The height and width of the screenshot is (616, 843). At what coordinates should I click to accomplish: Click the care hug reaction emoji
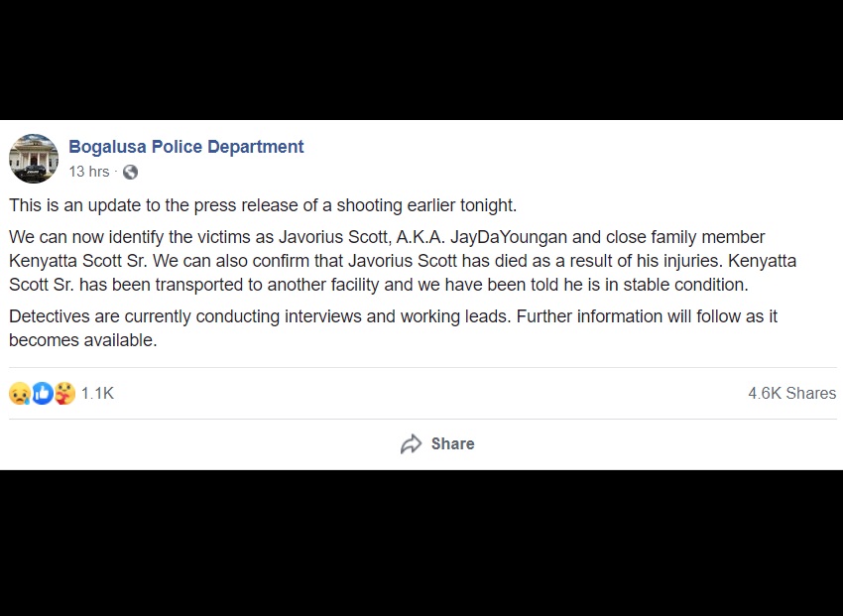click(x=65, y=394)
